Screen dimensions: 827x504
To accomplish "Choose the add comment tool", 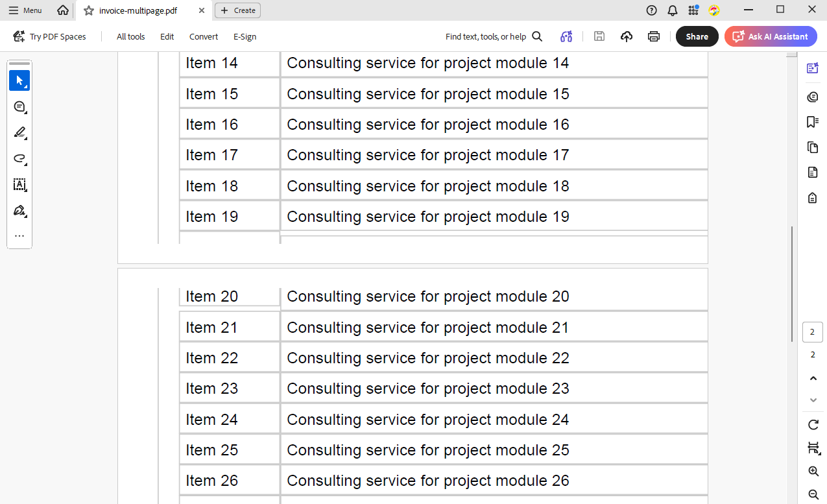I will 19,107.
